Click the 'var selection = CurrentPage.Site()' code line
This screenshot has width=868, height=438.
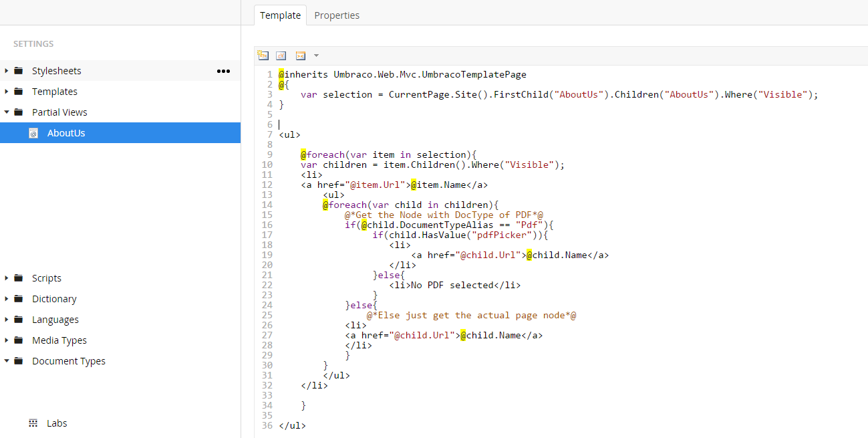point(559,94)
